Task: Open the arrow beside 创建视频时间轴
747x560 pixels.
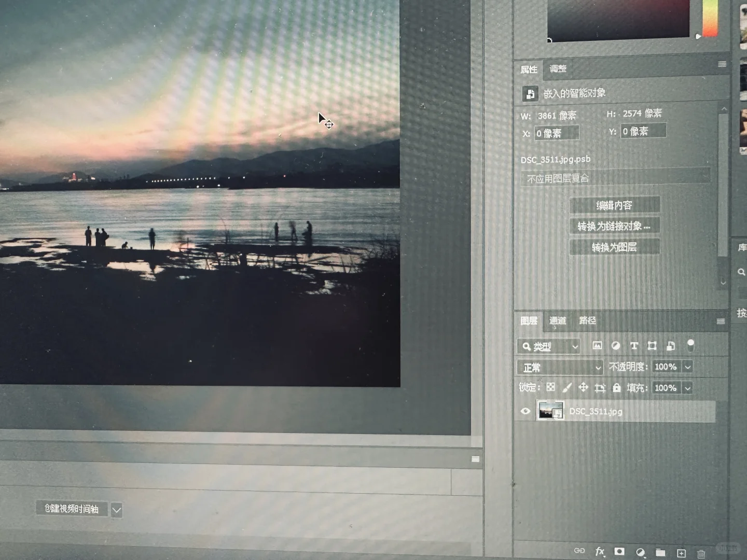Action: (117, 510)
